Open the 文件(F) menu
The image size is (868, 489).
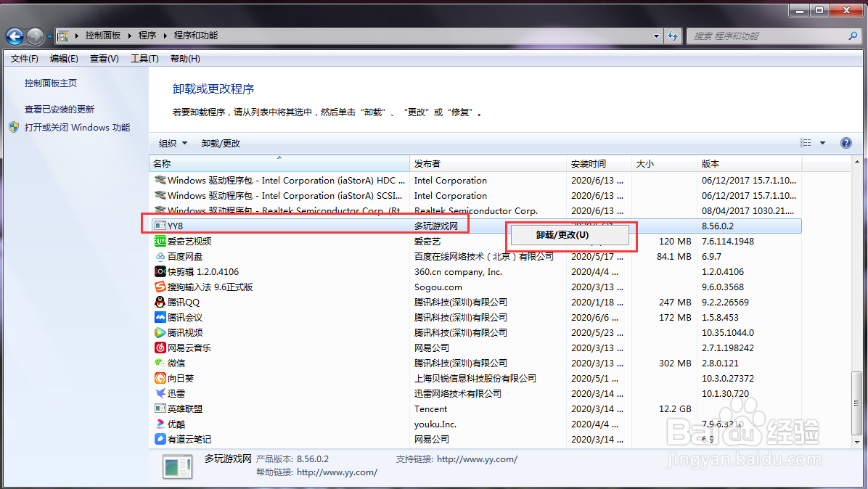(25, 59)
